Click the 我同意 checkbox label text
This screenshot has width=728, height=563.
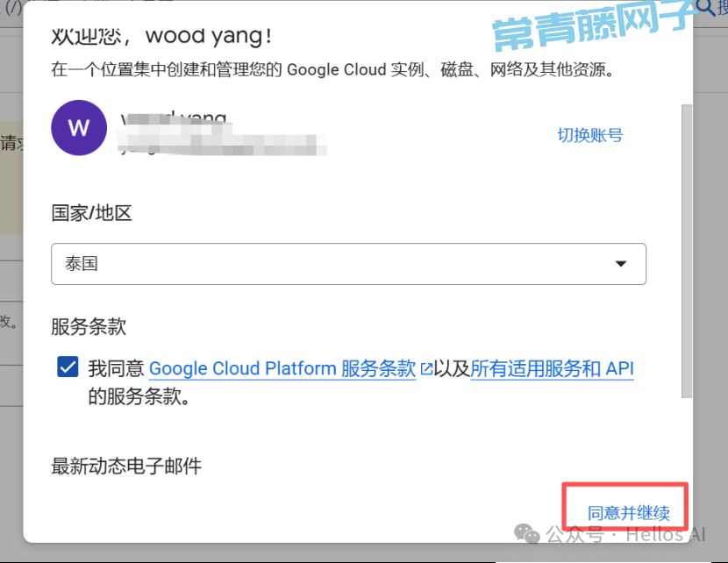point(118,368)
